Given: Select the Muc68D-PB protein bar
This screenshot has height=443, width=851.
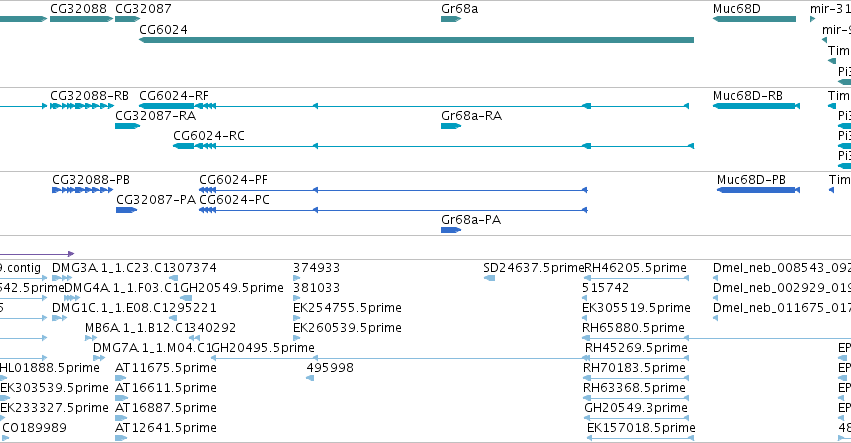Looking at the screenshot, I should point(758,190).
